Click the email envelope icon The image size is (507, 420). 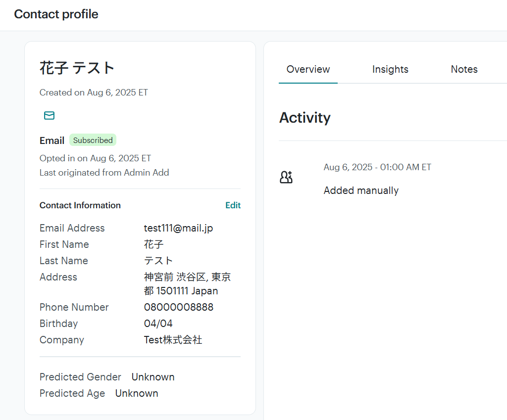point(49,115)
